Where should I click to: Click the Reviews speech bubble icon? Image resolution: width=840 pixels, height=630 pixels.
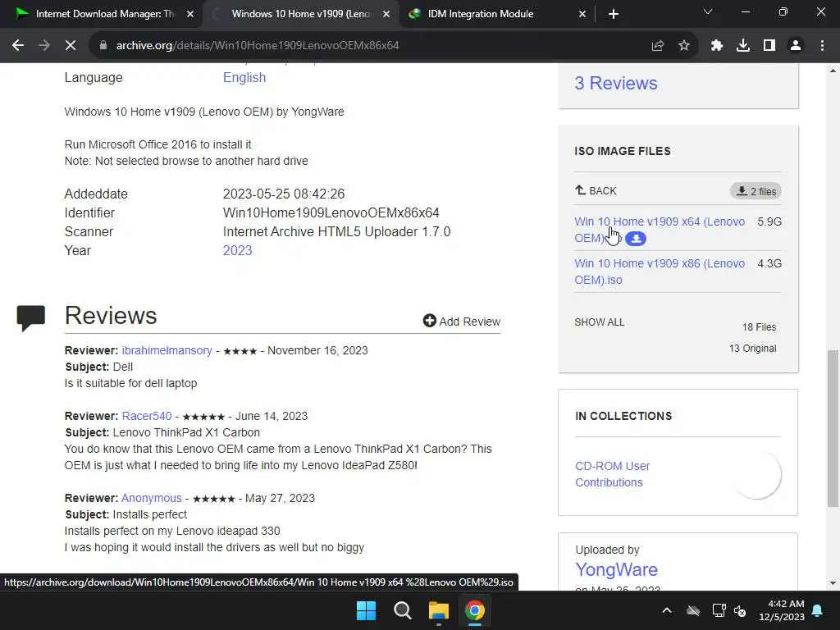coord(31,318)
